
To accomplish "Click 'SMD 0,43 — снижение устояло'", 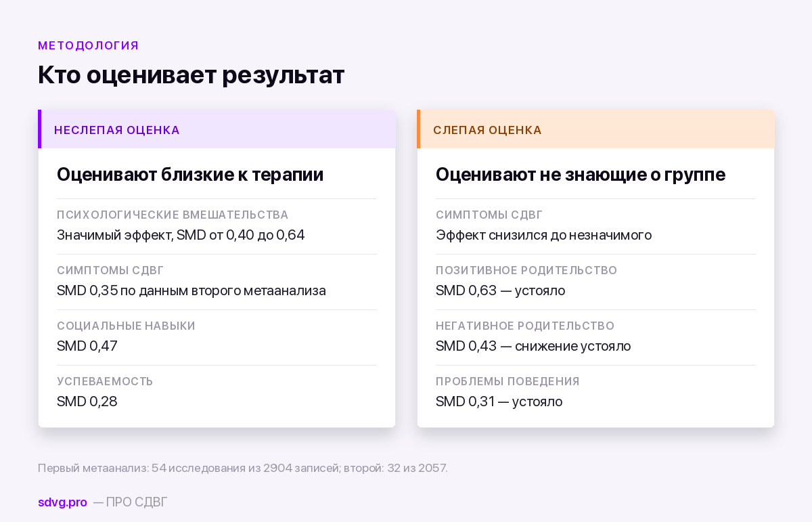I will (533, 346).
